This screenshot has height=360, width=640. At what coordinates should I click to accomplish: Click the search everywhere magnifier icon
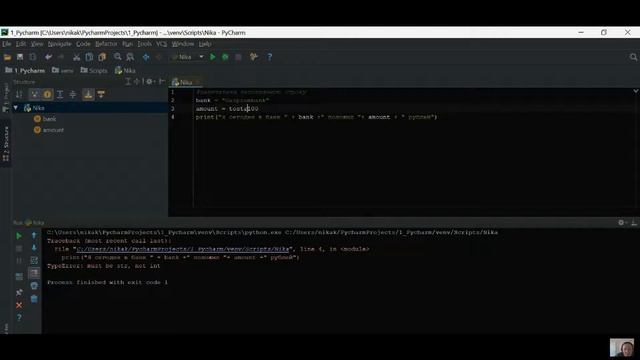click(x=633, y=57)
